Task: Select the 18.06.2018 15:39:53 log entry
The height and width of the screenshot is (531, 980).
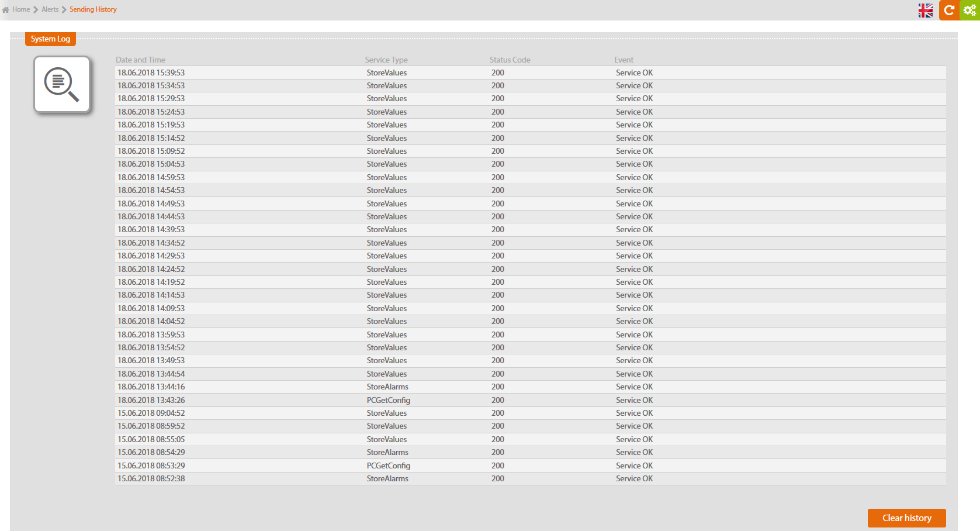Action: (151, 73)
